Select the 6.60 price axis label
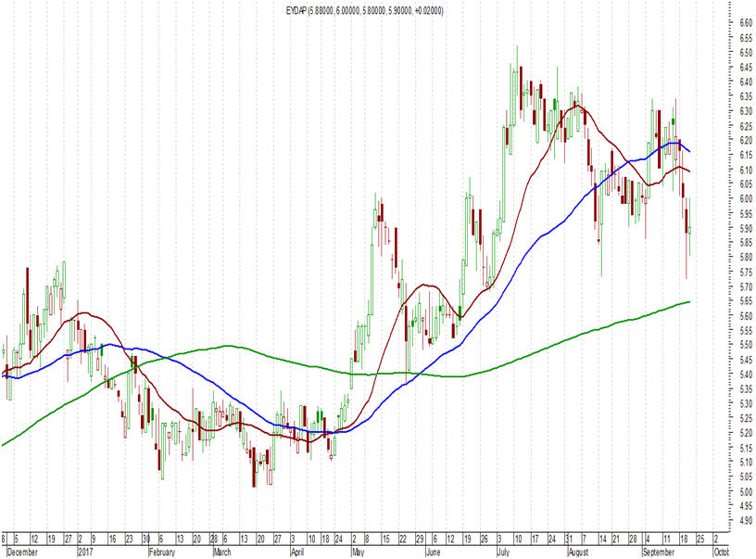756x559 pixels. [x=746, y=22]
